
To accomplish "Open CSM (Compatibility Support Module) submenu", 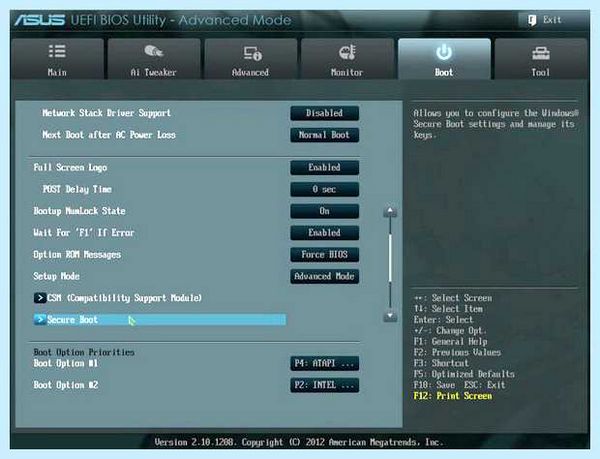I will tap(118, 298).
